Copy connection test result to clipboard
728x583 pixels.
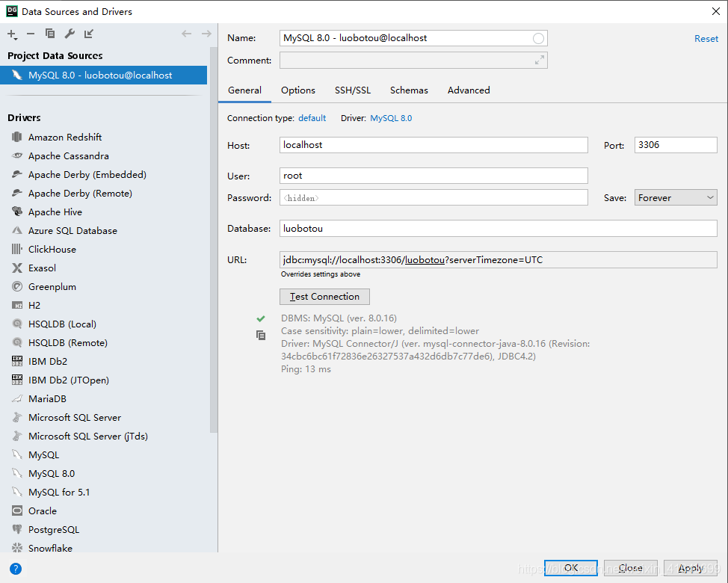(x=261, y=335)
